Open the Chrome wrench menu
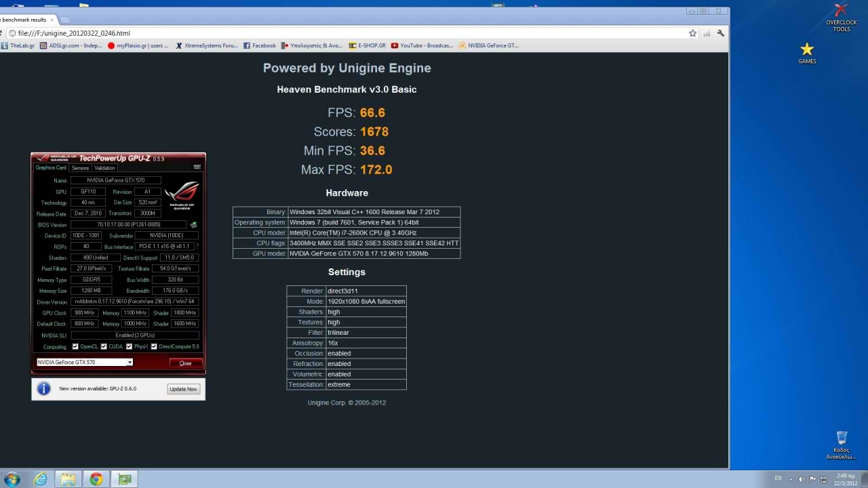868x488 pixels. tap(720, 33)
